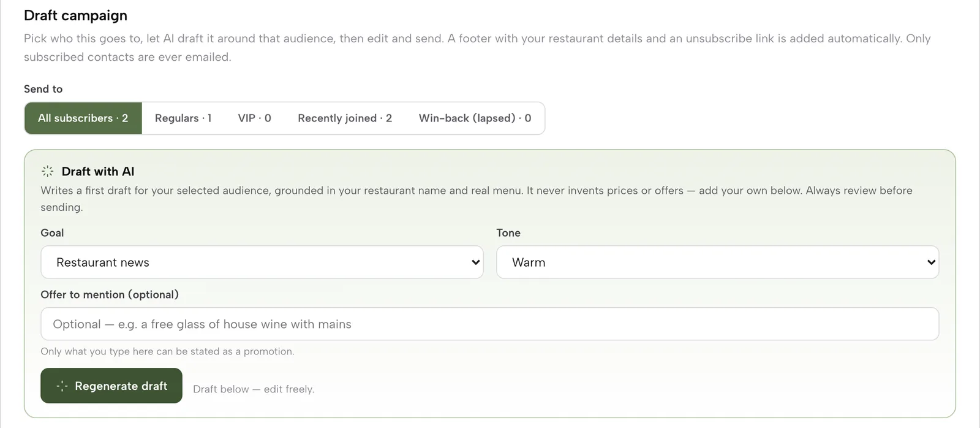This screenshot has height=428, width=980.
Task: Switch audience to Regulars
Action: pyautogui.click(x=183, y=118)
